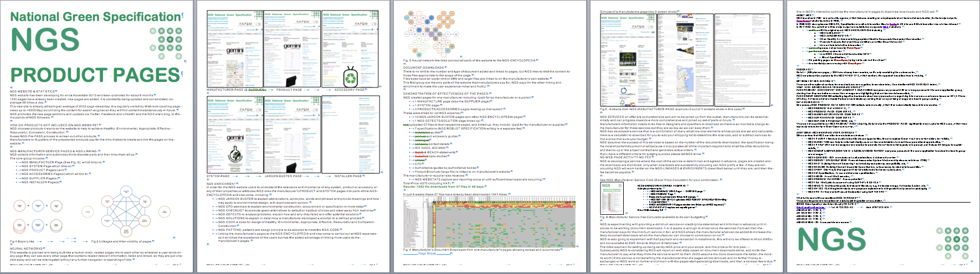Click the 'ACCESSORY PAGE' caption on page 2

click(349, 90)
